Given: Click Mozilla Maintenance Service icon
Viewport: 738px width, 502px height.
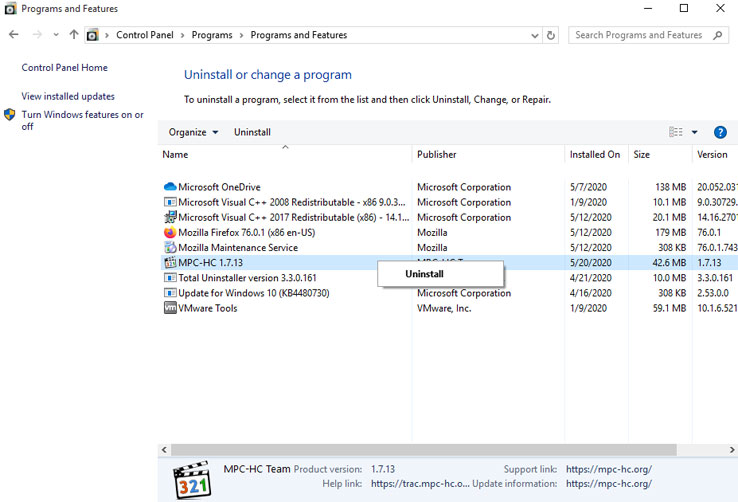Looking at the screenshot, I should click(170, 247).
